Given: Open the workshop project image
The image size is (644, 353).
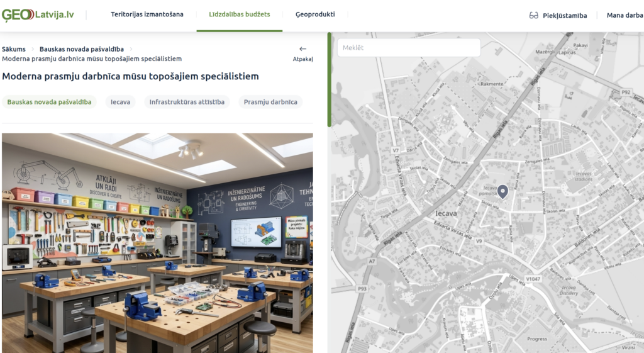Looking at the screenshot, I should coord(157,242).
